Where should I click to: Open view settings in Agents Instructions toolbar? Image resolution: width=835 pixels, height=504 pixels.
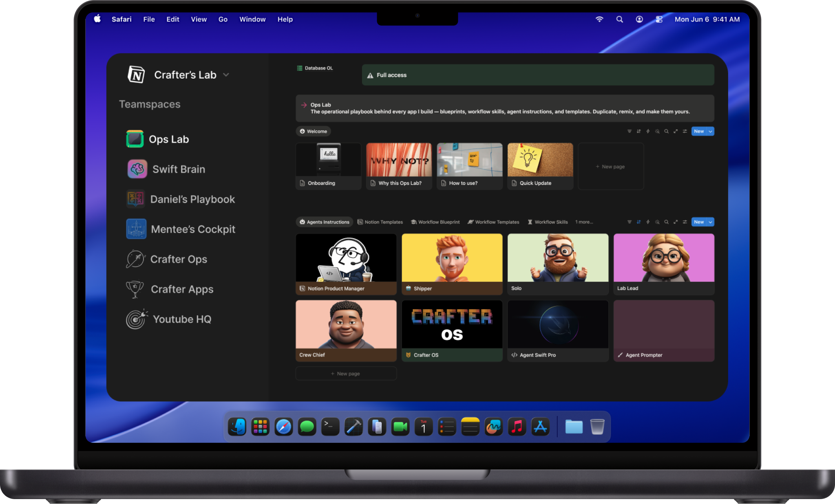[x=685, y=222]
